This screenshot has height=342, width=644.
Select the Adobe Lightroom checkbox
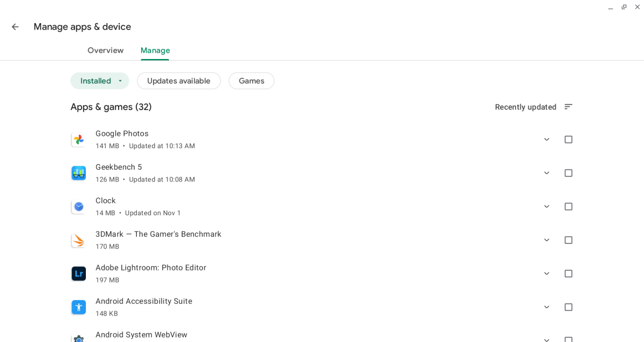568,274
